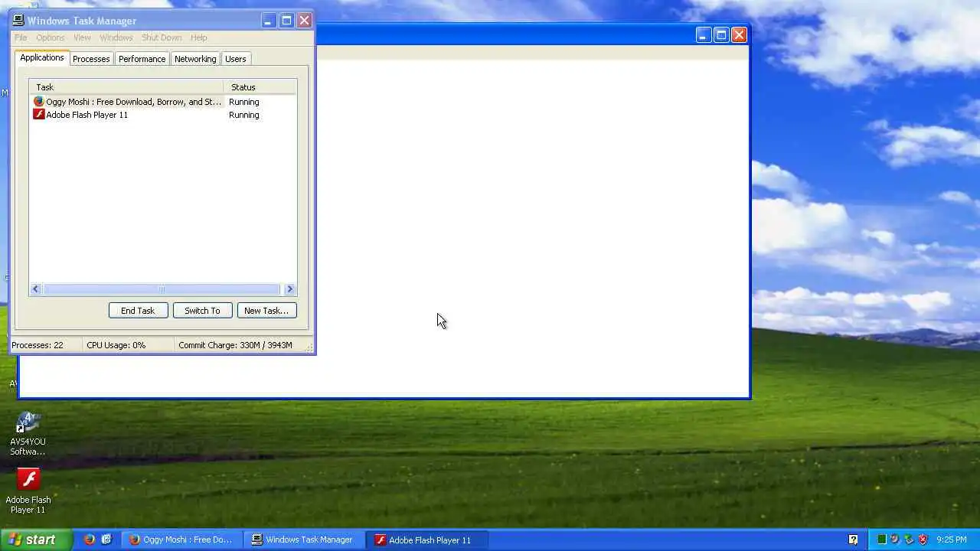Click CPU Usage: 0% in status bar
Screen dimensions: 980x551
(x=116, y=345)
